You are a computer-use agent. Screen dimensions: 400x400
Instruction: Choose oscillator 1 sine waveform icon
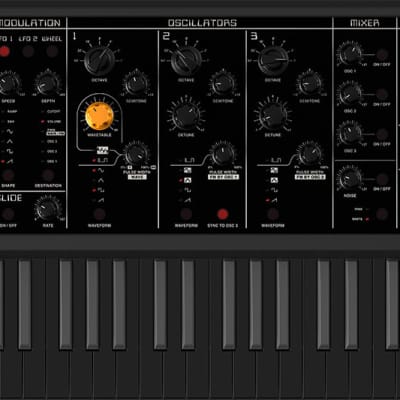tap(100, 171)
